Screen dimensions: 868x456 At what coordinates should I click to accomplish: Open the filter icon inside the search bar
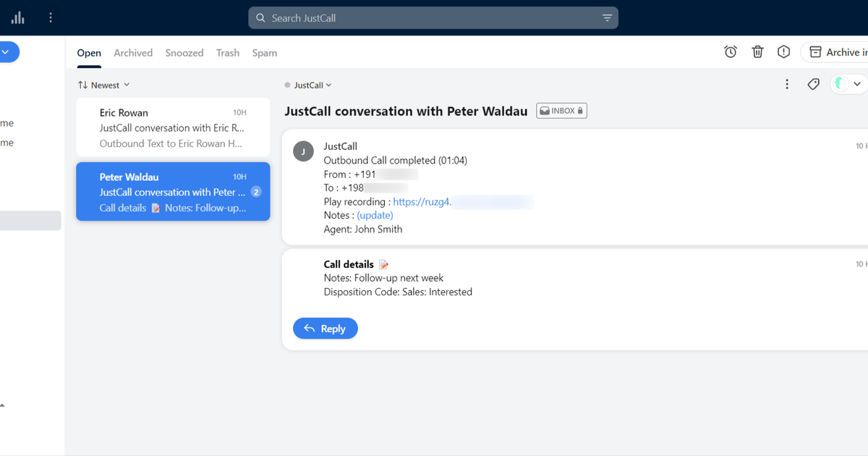coord(607,17)
